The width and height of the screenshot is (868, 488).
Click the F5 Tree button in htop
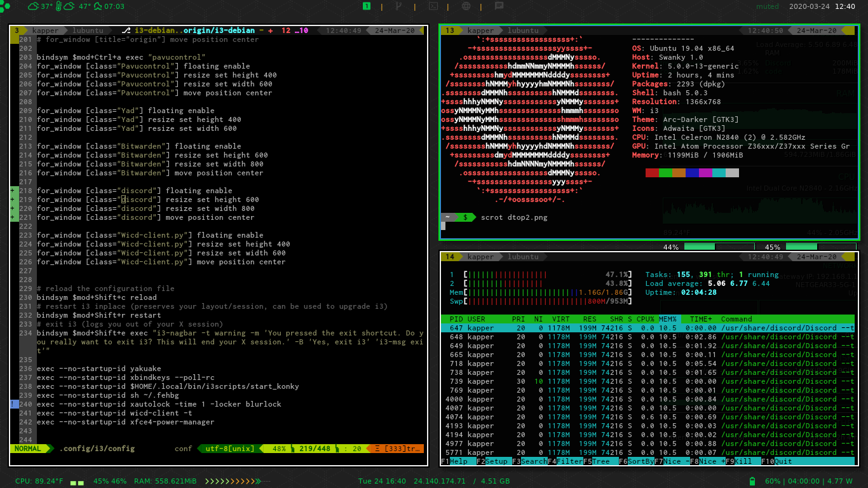coord(600,461)
